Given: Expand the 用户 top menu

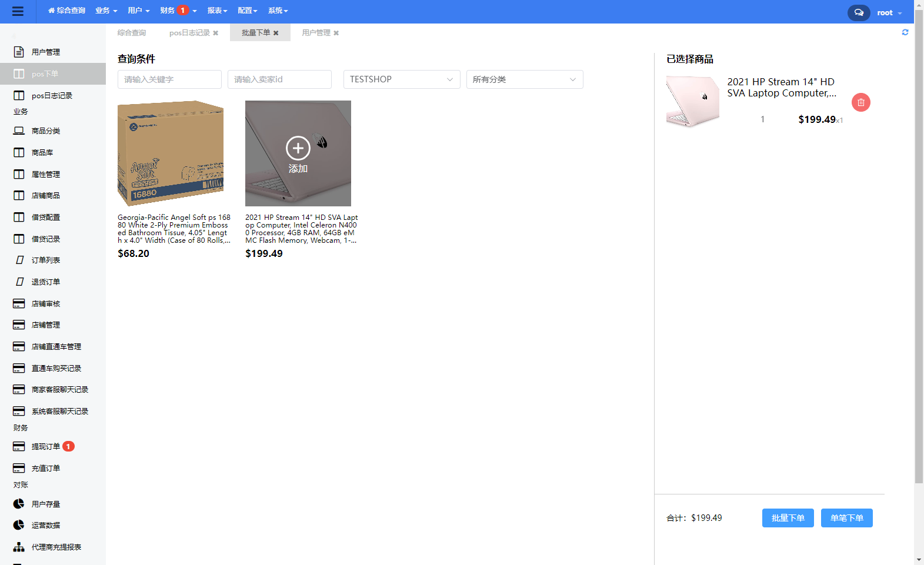Looking at the screenshot, I should [139, 11].
